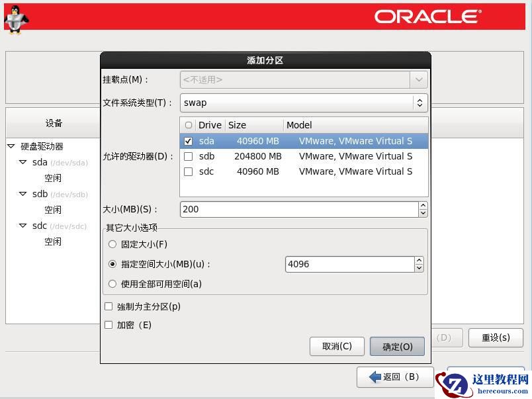Increase the 大小(MB) size with the up arrow
The image size is (532, 399).
click(x=423, y=206)
